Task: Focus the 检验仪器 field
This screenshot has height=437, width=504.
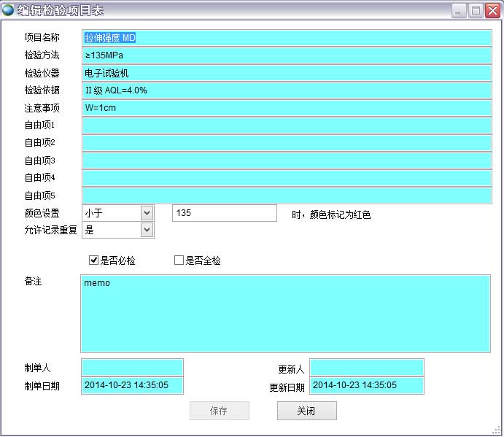Action: pyautogui.click(x=286, y=73)
